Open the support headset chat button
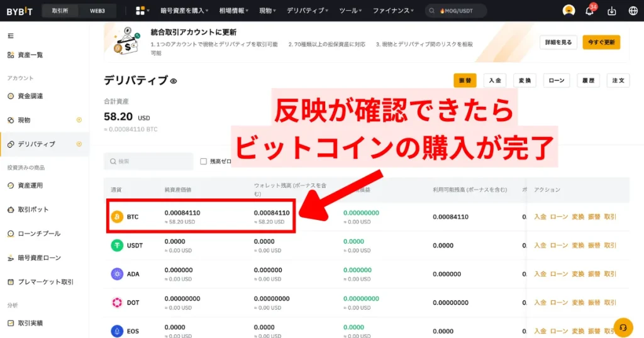The height and width of the screenshot is (338, 644). click(623, 327)
